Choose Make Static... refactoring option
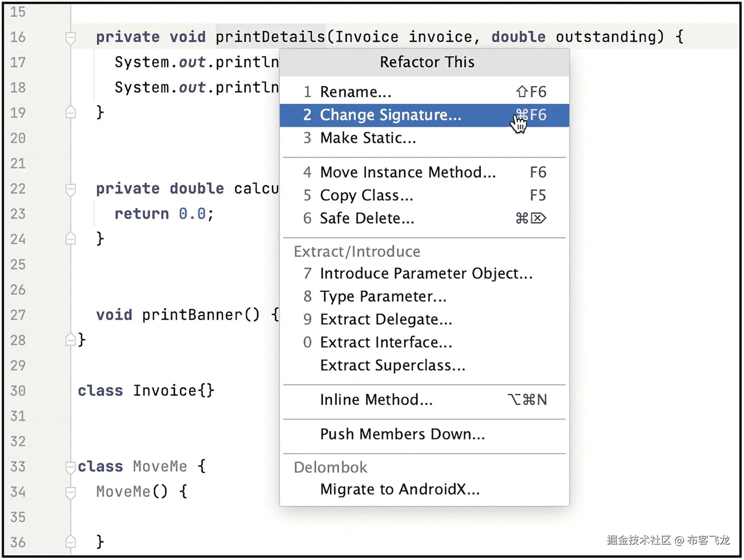The height and width of the screenshot is (560, 744). (367, 138)
